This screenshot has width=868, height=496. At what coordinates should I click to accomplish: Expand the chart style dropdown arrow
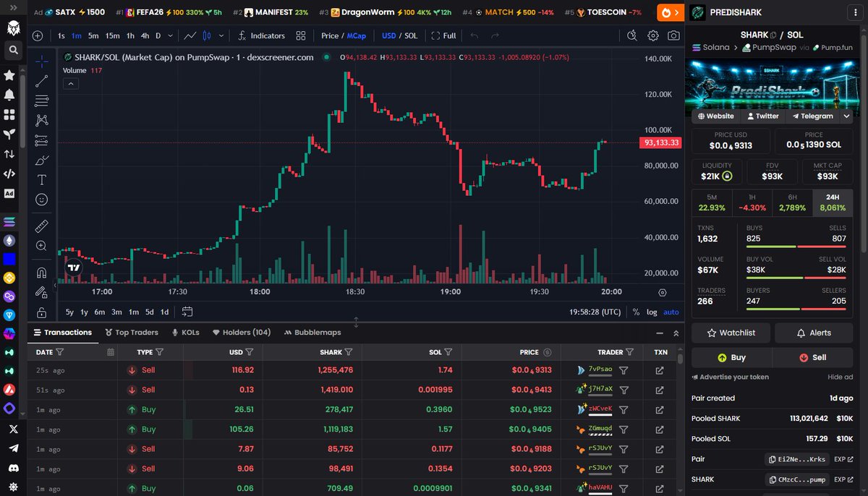pyautogui.click(x=222, y=35)
